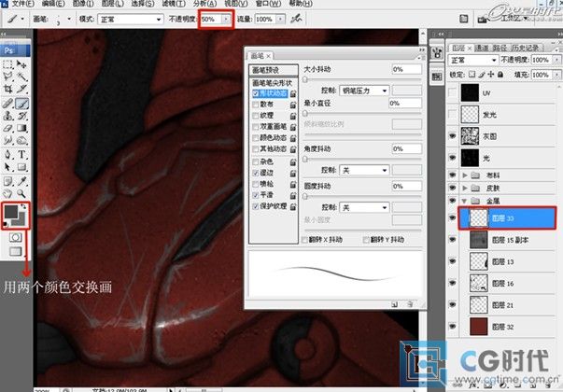
Task: Open the 文件(F) menu
Action: click(x=23, y=4)
